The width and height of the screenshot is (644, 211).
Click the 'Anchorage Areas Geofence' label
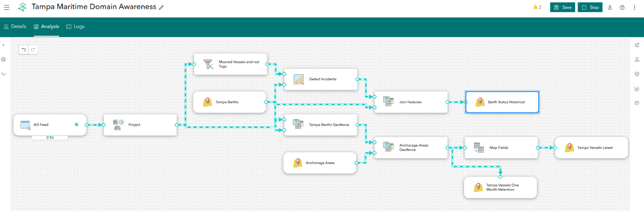[x=414, y=147]
